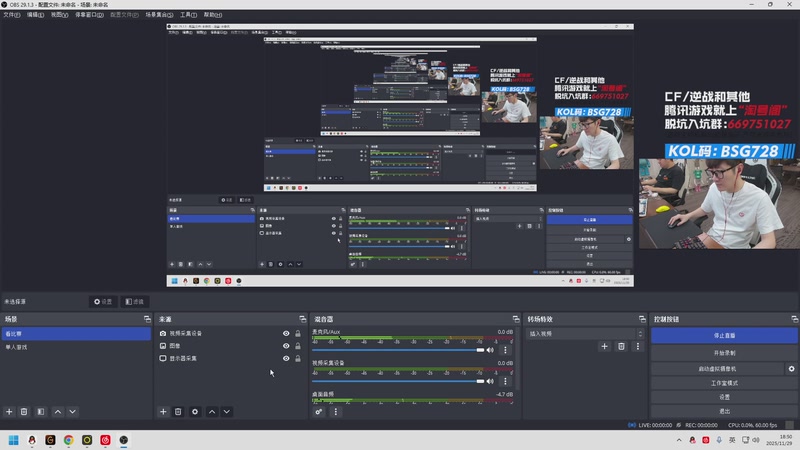Move the selected source up
The height and width of the screenshot is (450, 800).
coord(212,411)
